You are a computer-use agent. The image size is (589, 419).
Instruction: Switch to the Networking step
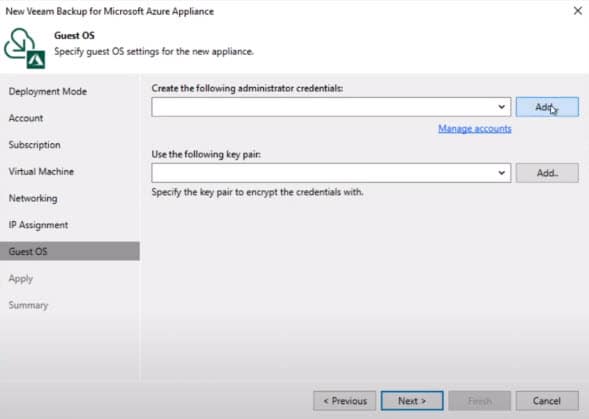point(33,198)
